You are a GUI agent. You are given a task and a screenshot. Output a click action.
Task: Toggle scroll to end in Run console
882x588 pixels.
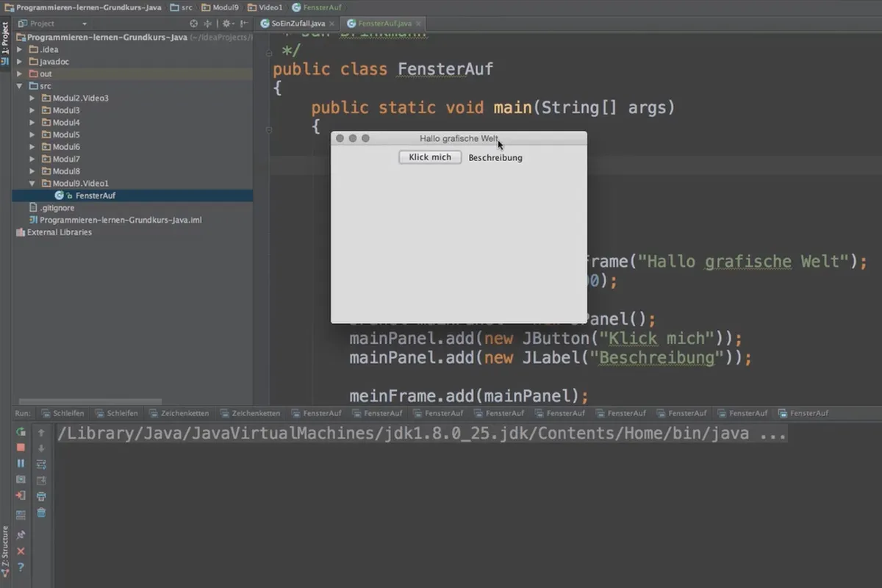(41, 480)
